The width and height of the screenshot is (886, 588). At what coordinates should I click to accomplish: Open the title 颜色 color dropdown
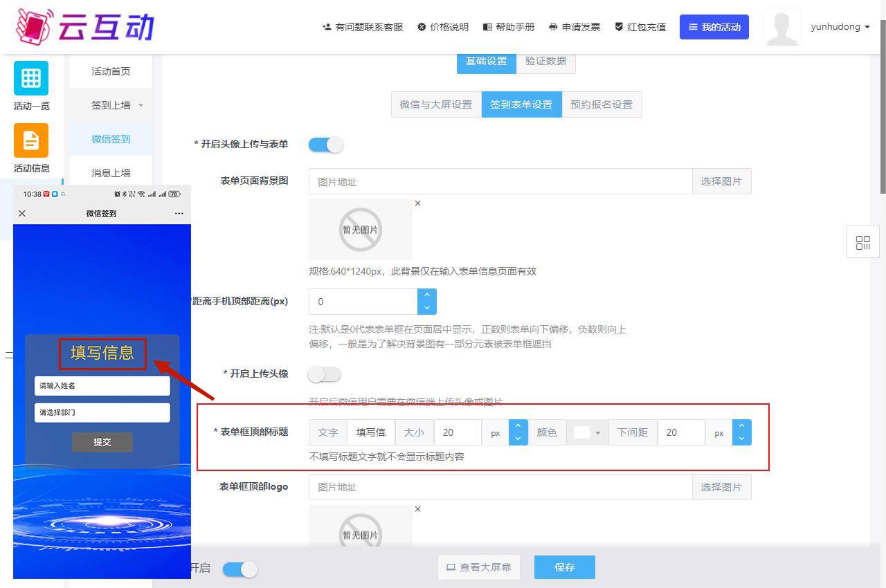click(x=588, y=432)
